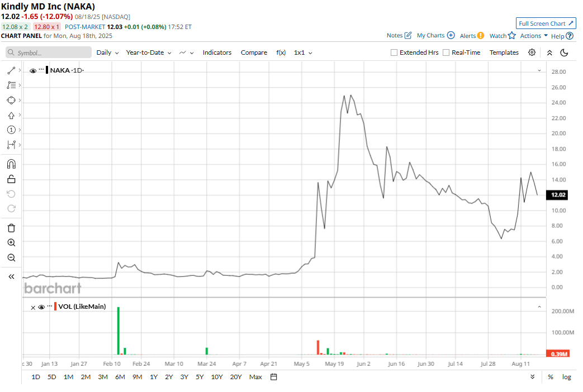Focus the Symbol search field

click(49, 52)
